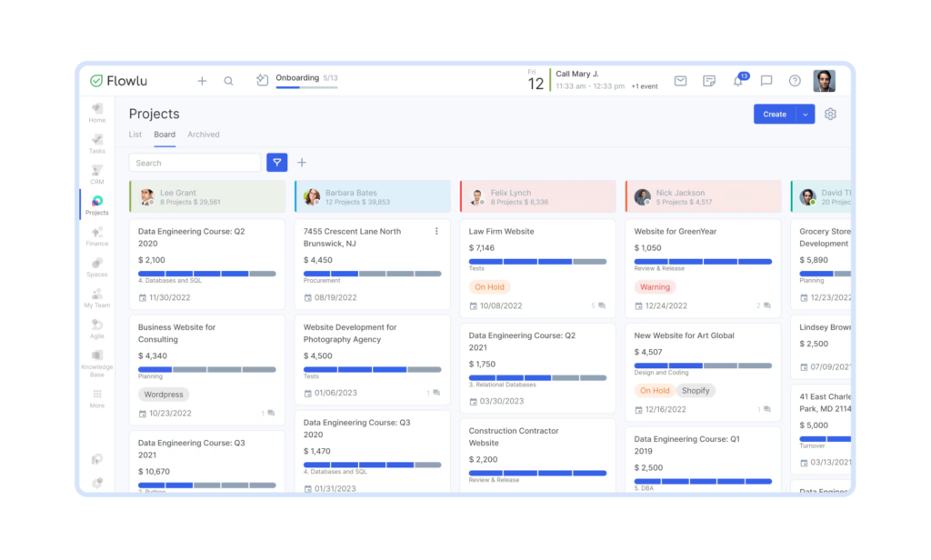Open the My Team section

pyautogui.click(x=97, y=301)
